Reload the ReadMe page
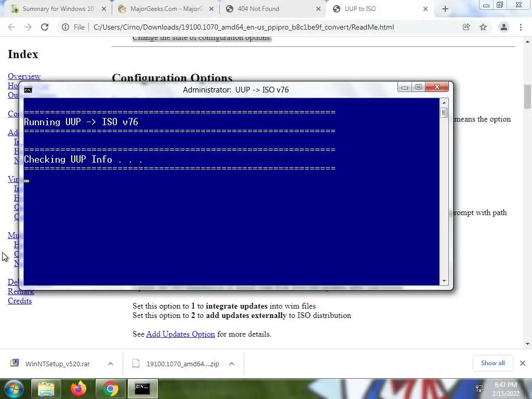 (45, 27)
